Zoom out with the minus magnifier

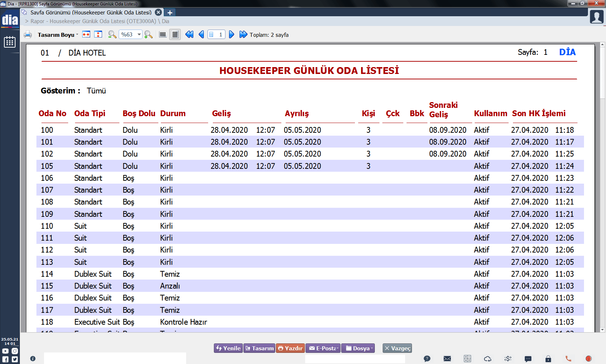pyautogui.click(x=112, y=35)
